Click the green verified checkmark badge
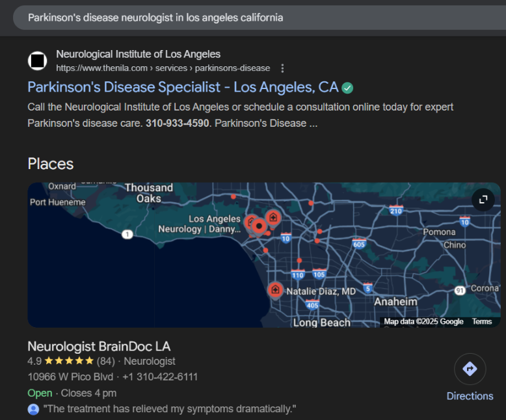This screenshot has width=506, height=420. pyautogui.click(x=348, y=88)
